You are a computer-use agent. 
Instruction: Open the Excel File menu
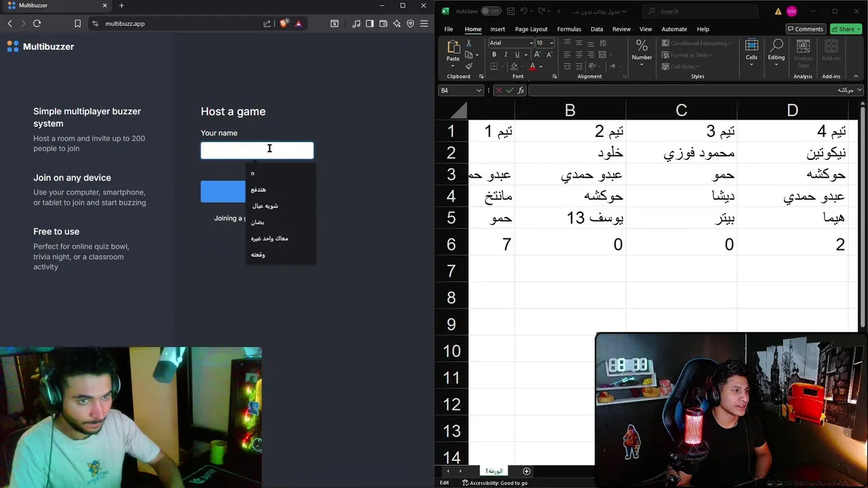[448, 29]
